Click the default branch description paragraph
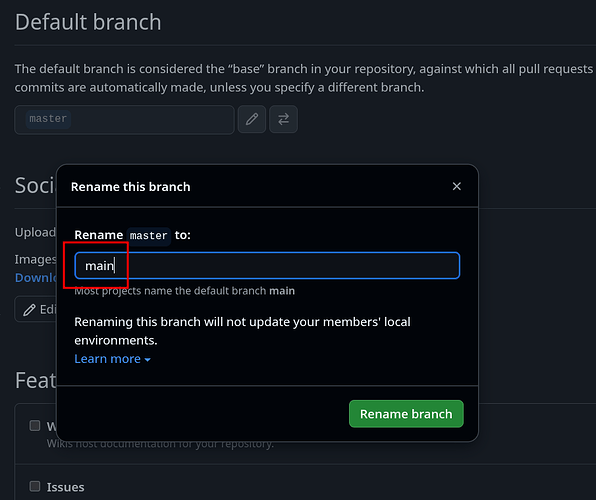The image size is (596, 500). 304,78
